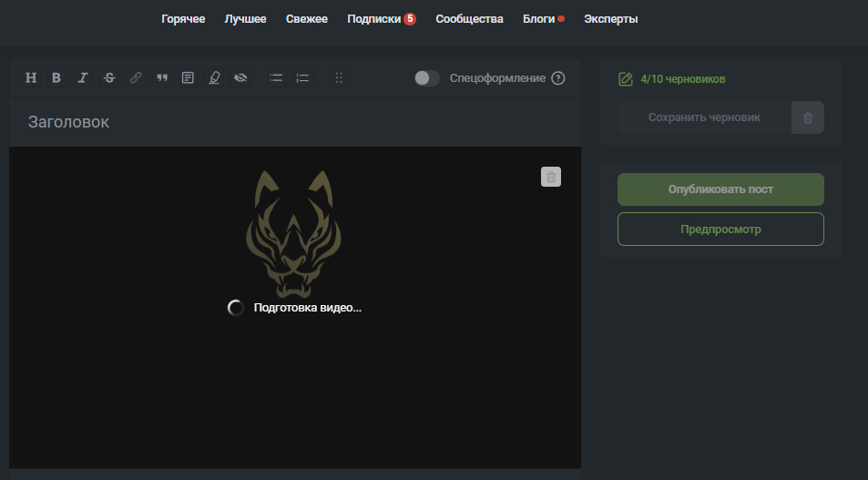Insert a hyperlink using the link icon
This screenshot has height=480, width=868.
136,78
